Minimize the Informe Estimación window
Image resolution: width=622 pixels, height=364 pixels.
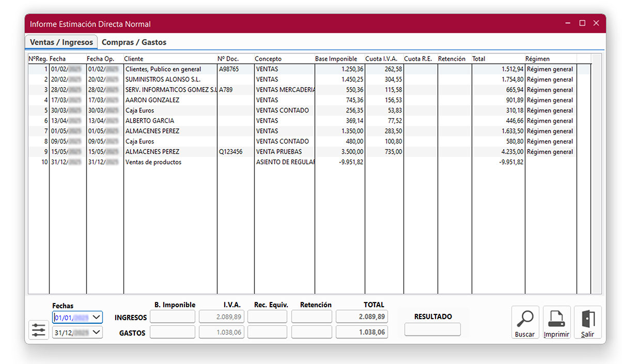click(568, 23)
